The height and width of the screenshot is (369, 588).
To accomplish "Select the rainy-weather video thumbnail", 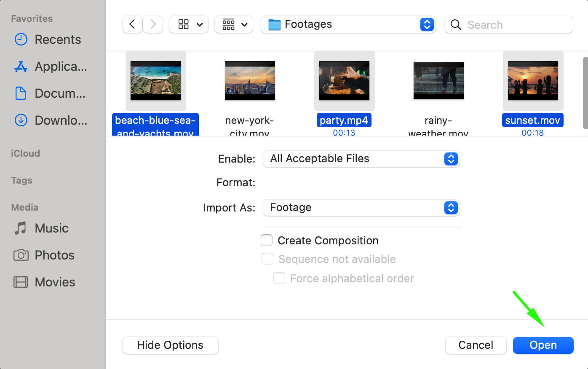I will coord(438,80).
